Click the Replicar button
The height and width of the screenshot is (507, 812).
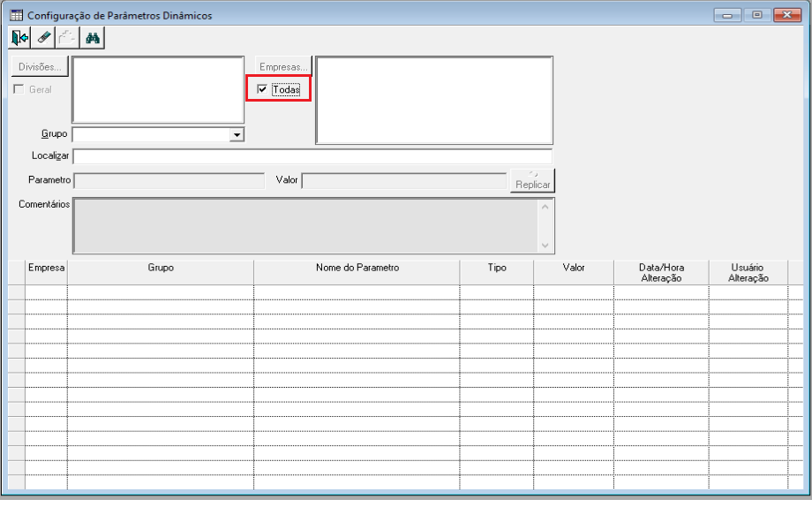click(x=533, y=180)
